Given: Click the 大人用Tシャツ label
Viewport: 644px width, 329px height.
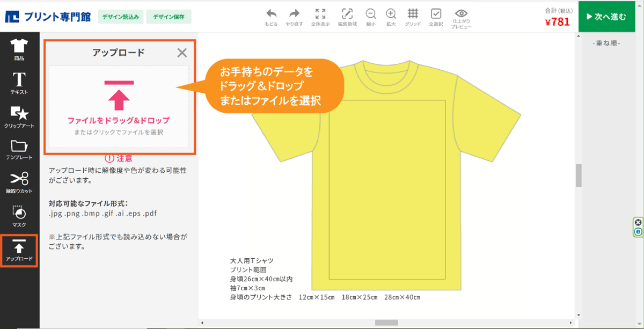Looking at the screenshot, I should tap(252, 261).
